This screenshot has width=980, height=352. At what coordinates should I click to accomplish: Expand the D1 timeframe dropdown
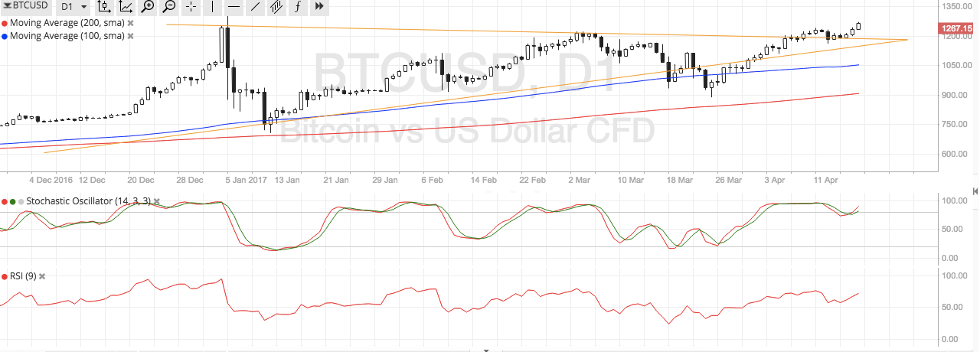pyautogui.click(x=71, y=6)
